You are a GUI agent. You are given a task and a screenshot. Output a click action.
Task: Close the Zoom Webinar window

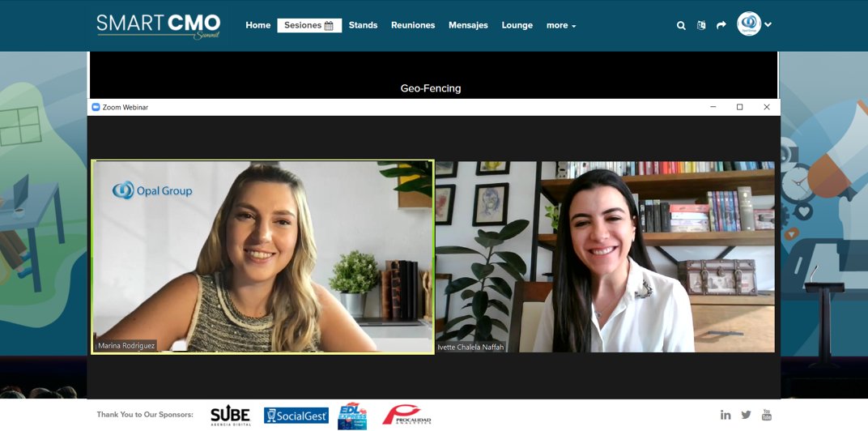[x=767, y=107]
